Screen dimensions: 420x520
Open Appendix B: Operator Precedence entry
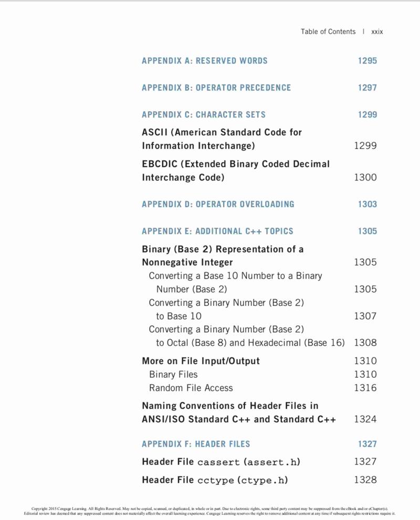[x=216, y=88]
